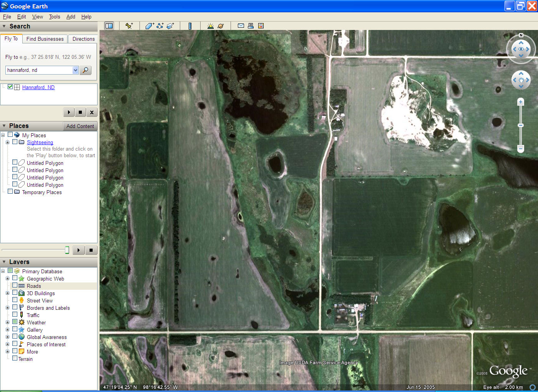Screen dimensions: 538x392
Task: Click the Add Placemark pushpin icon
Action: [x=129, y=26]
